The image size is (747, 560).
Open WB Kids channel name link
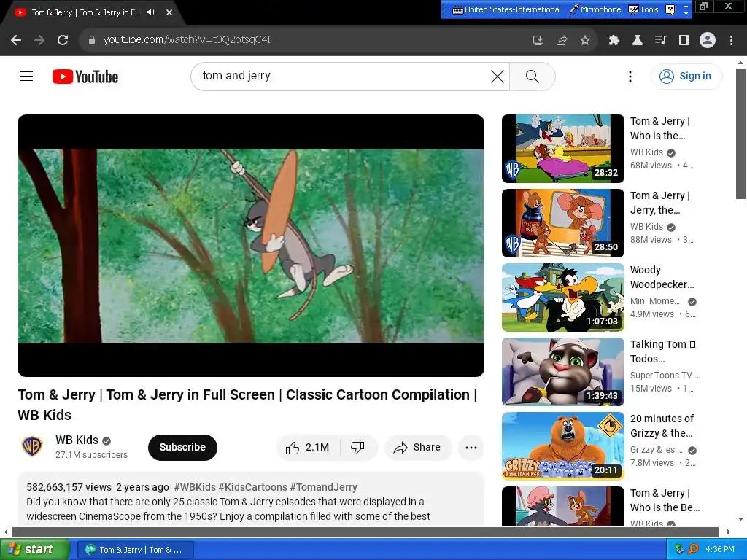[x=77, y=440]
